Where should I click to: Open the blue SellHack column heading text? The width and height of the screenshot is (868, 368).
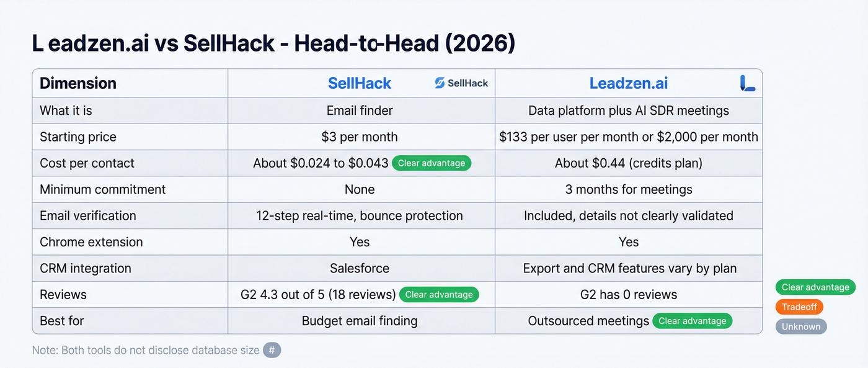(360, 83)
